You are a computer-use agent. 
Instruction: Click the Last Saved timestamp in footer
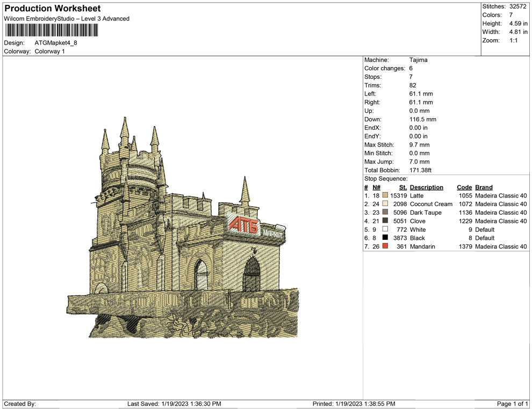(x=174, y=404)
